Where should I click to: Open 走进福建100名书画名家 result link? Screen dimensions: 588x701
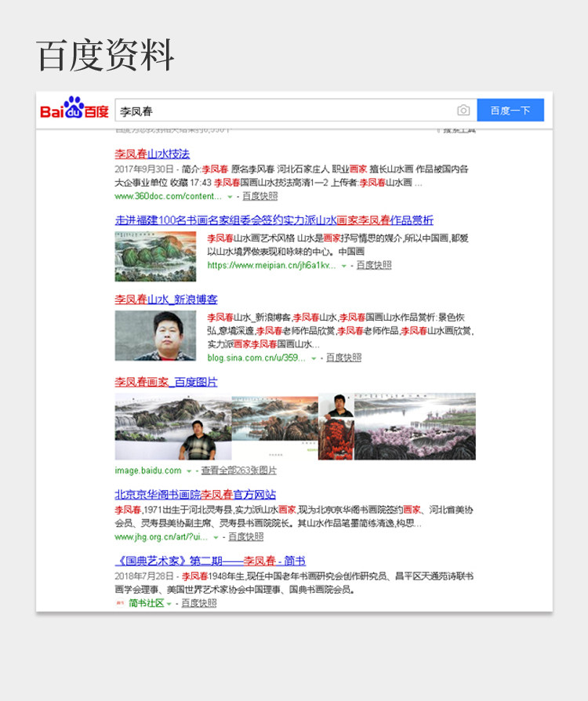(x=274, y=220)
